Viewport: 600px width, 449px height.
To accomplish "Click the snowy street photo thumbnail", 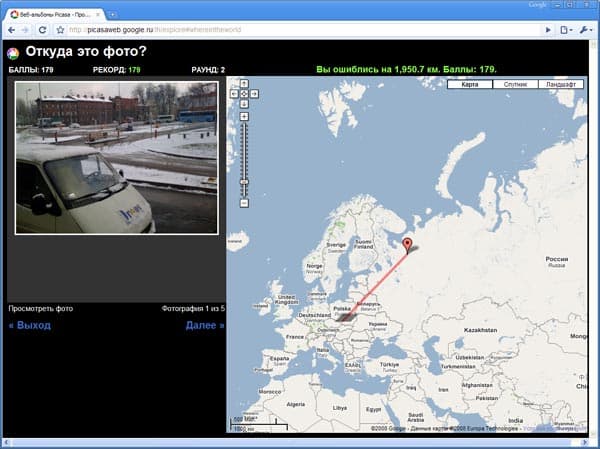I will [x=117, y=158].
